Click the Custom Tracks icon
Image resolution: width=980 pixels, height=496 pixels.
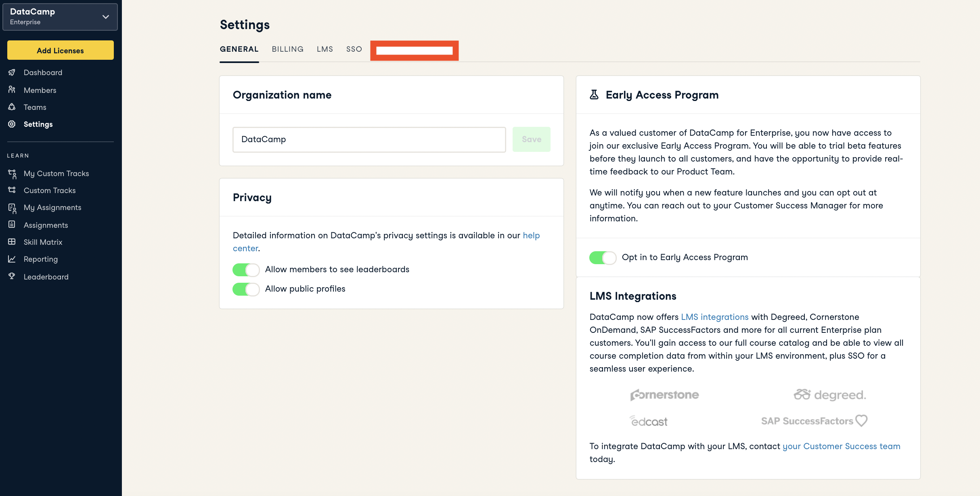[12, 190]
